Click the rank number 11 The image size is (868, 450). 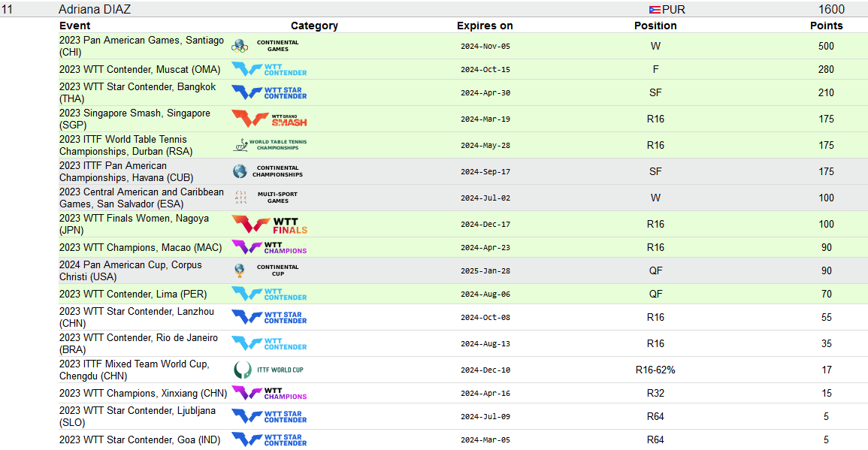pyautogui.click(x=7, y=10)
